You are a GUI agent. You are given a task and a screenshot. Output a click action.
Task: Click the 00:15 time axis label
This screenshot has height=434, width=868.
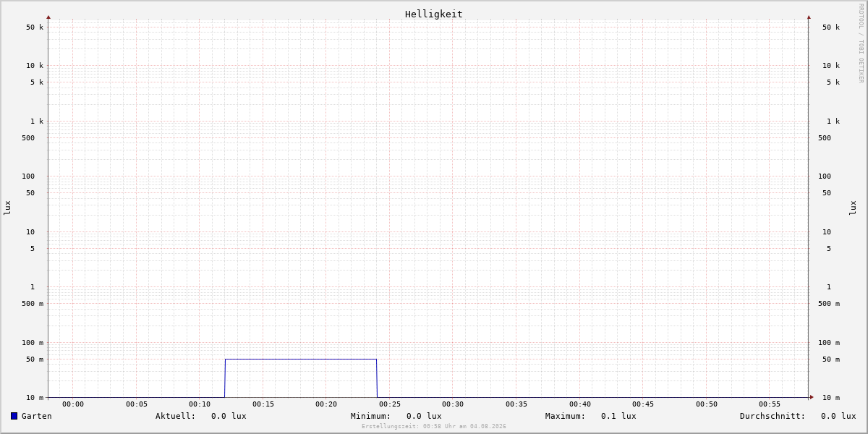[x=263, y=404]
